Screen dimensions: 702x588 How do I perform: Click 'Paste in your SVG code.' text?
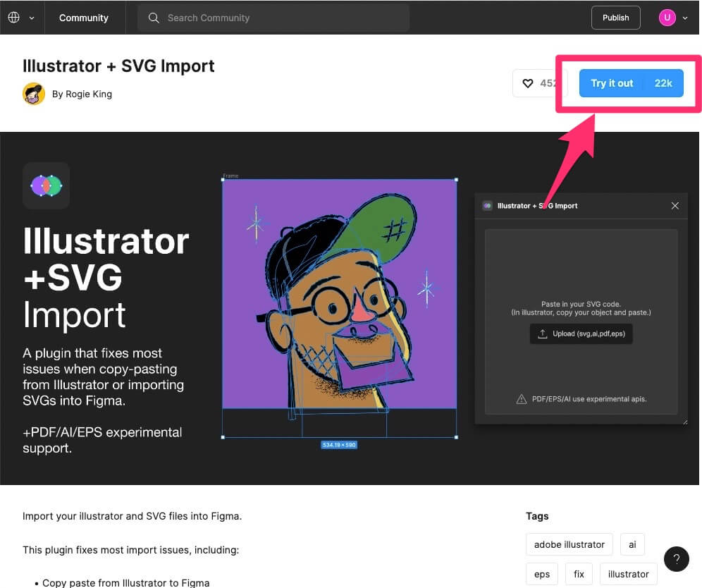tap(581, 304)
